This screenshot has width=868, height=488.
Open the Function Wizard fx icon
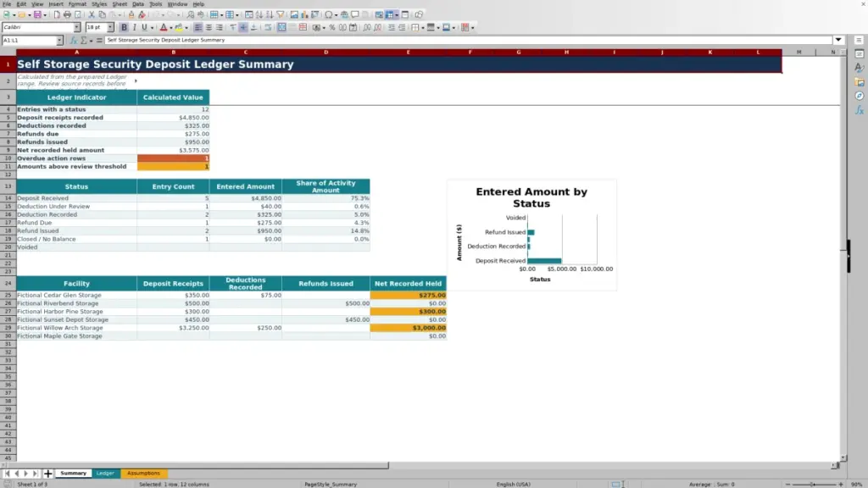tap(73, 40)
